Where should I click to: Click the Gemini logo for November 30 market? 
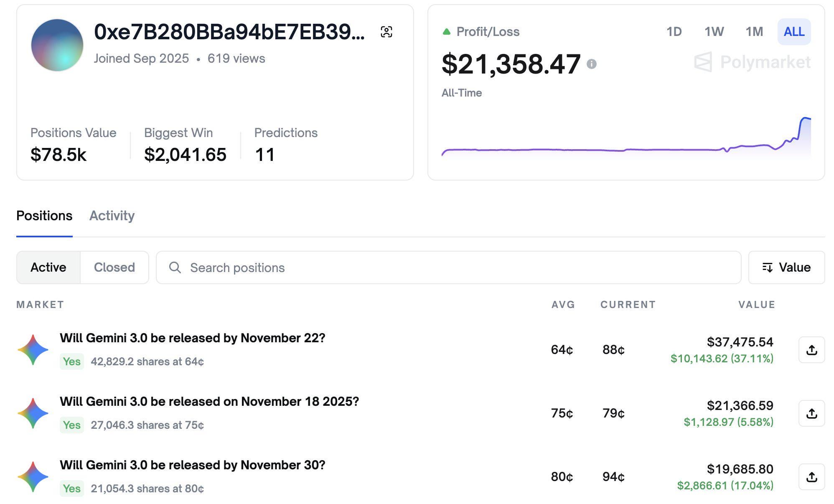tap(33, 477)
